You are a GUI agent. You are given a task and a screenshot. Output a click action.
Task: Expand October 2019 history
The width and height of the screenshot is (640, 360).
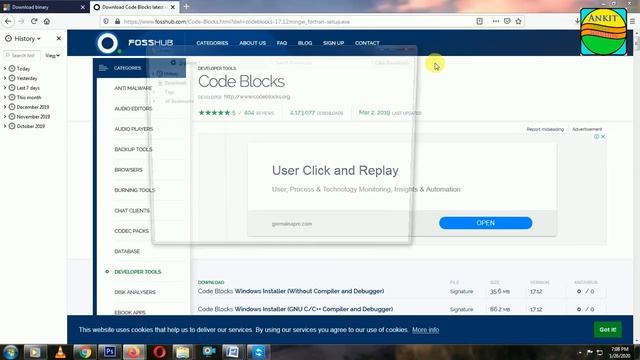[x=5, y=126]
